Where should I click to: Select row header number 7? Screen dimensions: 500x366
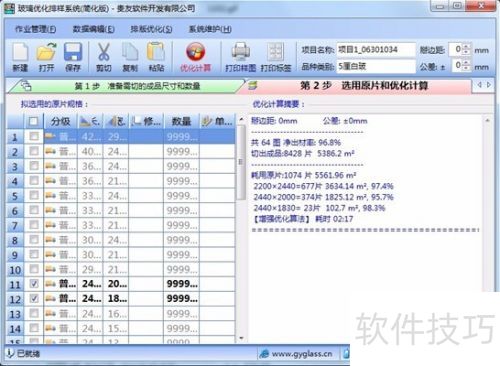(x=15, y=225)
